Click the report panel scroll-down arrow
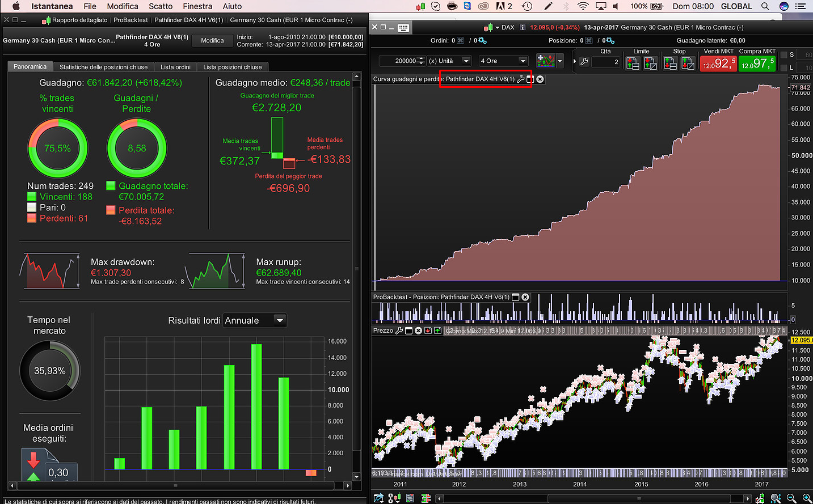813x504 pixels. pos(357,477)
